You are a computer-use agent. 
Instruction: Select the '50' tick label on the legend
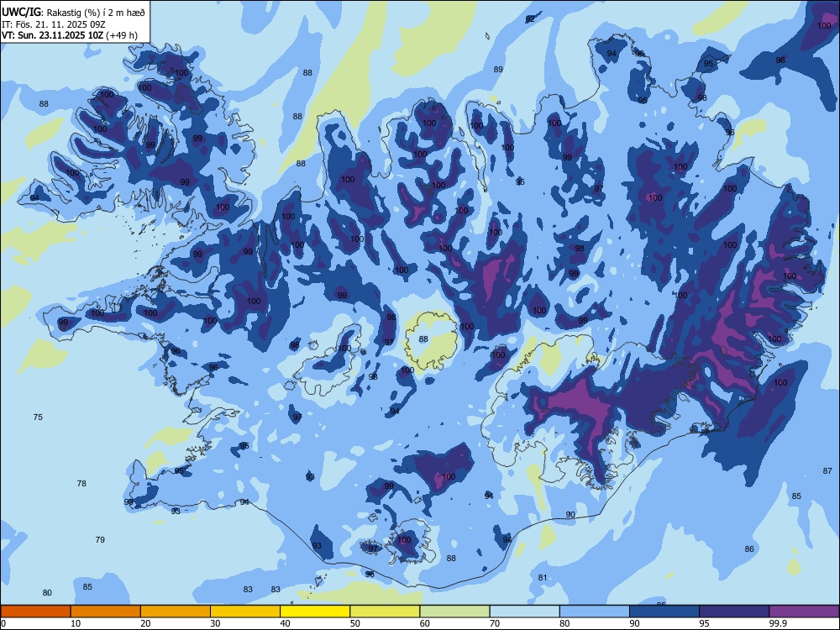(354, 623)
